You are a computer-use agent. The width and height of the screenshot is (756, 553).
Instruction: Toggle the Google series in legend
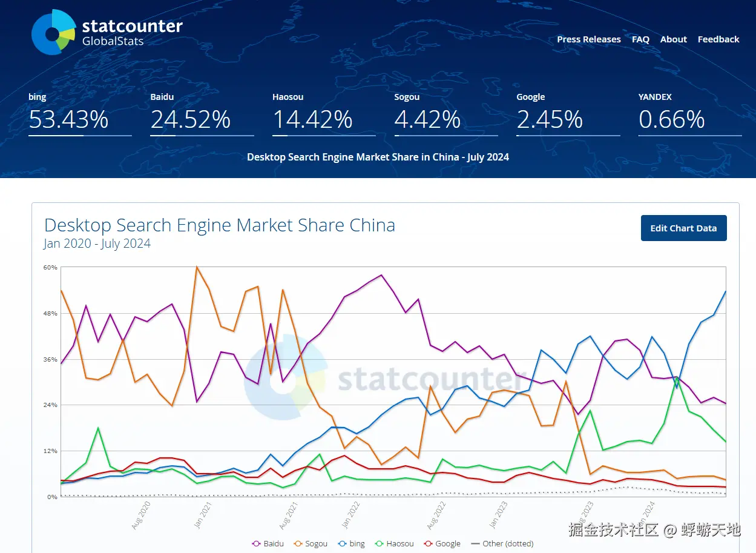pyautogui.click(x=442, y=543)
